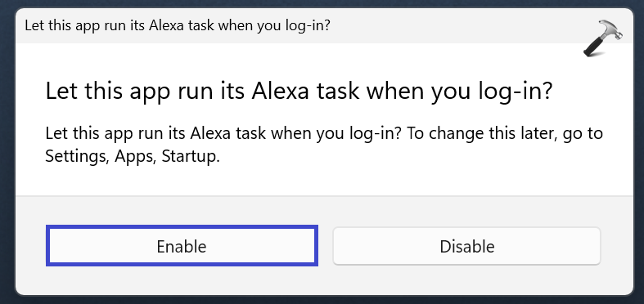Viewport: 644px width, 304px height.
Task: Select the 'Settings, Apps, Startup' text line
Action: click(133, 157)
